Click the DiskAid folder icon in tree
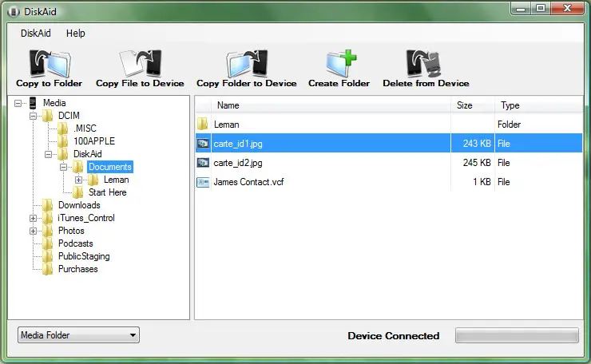The image size is (591, 364). 62,154
